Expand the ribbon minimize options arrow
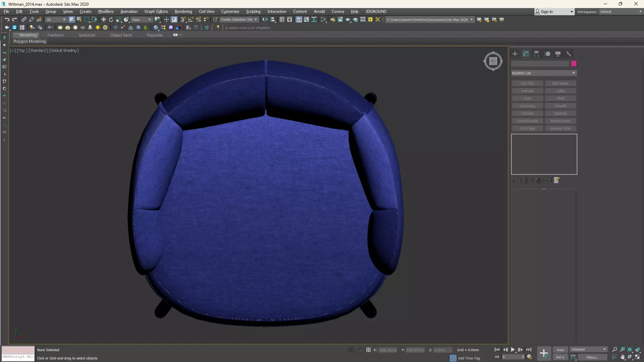Image resolution: width=644 pixels, height=362 pixels. click(181, 35)
